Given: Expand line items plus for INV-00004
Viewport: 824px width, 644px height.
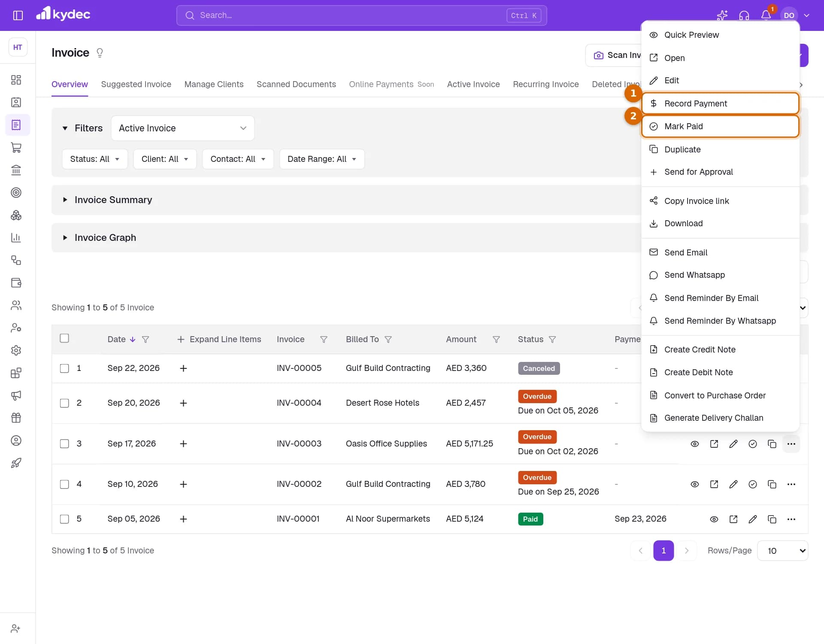Looking at the screenshot, I should (183, 403).
